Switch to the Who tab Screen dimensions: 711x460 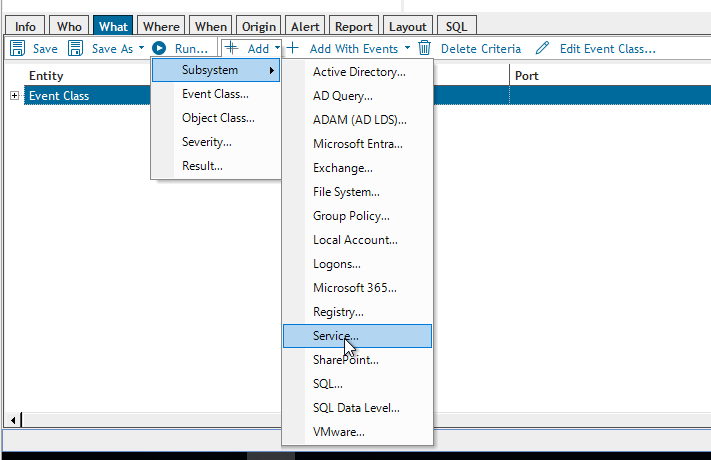(69, 26)
